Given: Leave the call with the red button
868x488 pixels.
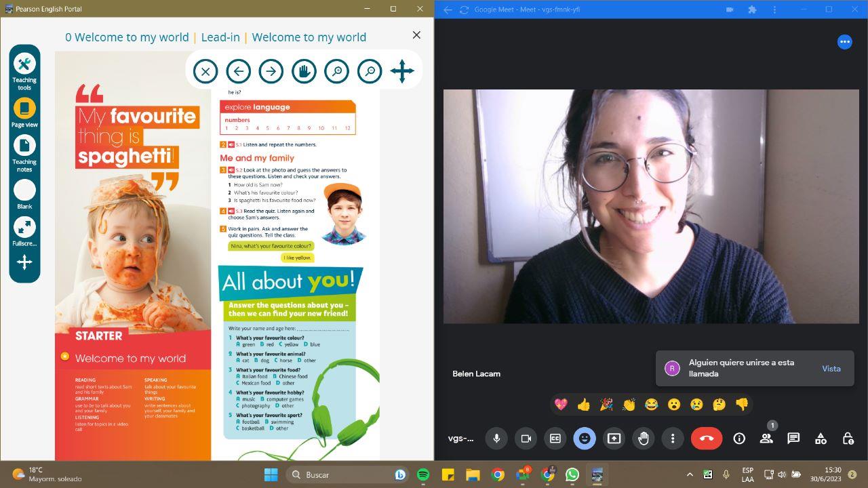Looking at the screenshot, I should pyautogui.click(x=706, y=439).
